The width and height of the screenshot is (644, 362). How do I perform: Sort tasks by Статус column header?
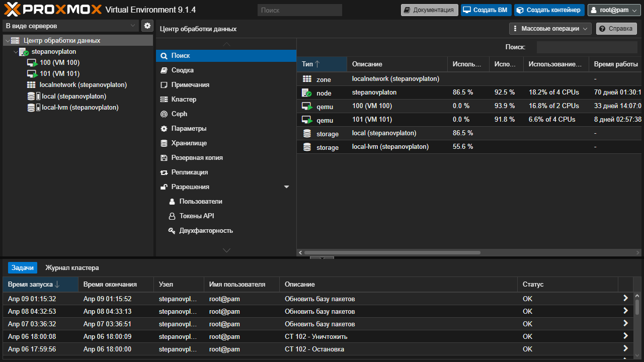568,285
